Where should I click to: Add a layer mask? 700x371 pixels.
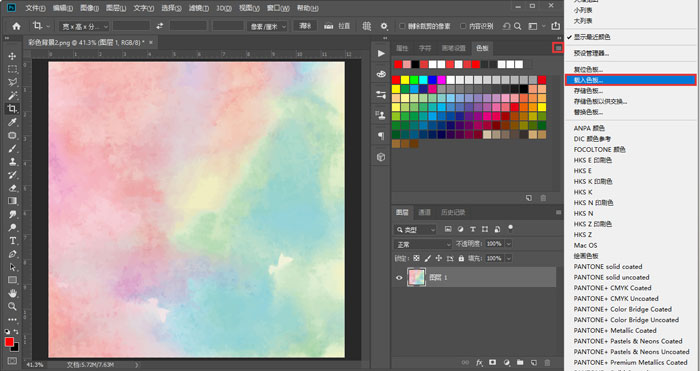click(493, 363)
